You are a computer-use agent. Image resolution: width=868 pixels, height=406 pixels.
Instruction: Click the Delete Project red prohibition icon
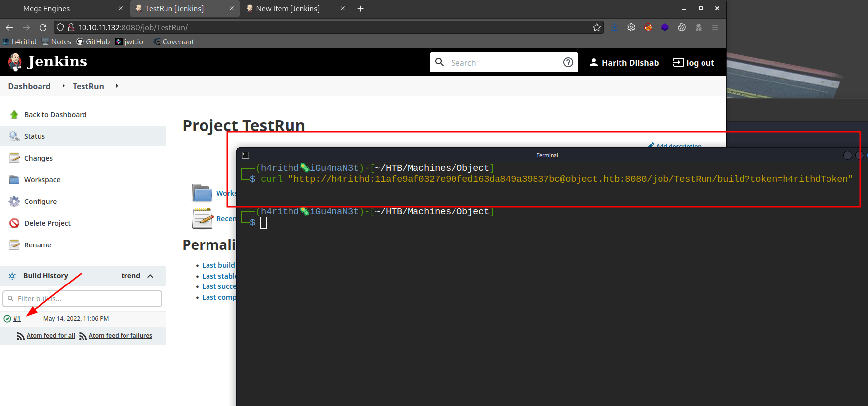[x=14, y=223]
